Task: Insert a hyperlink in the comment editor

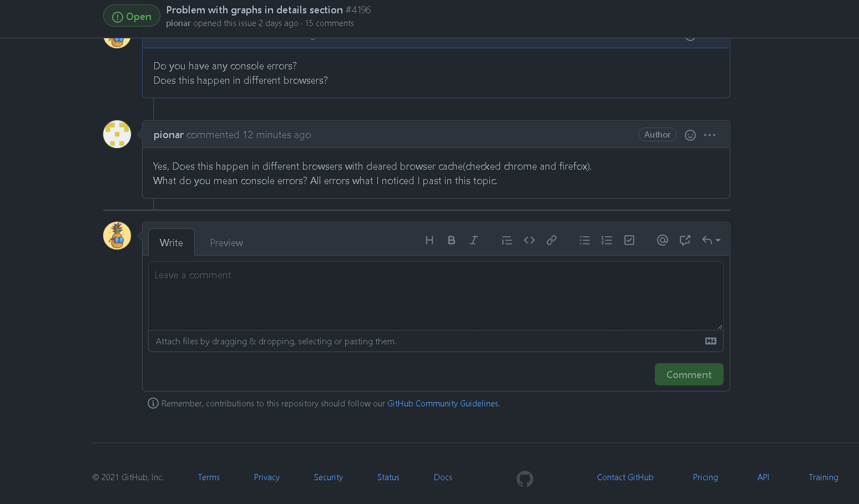Action: pos(551,240)
